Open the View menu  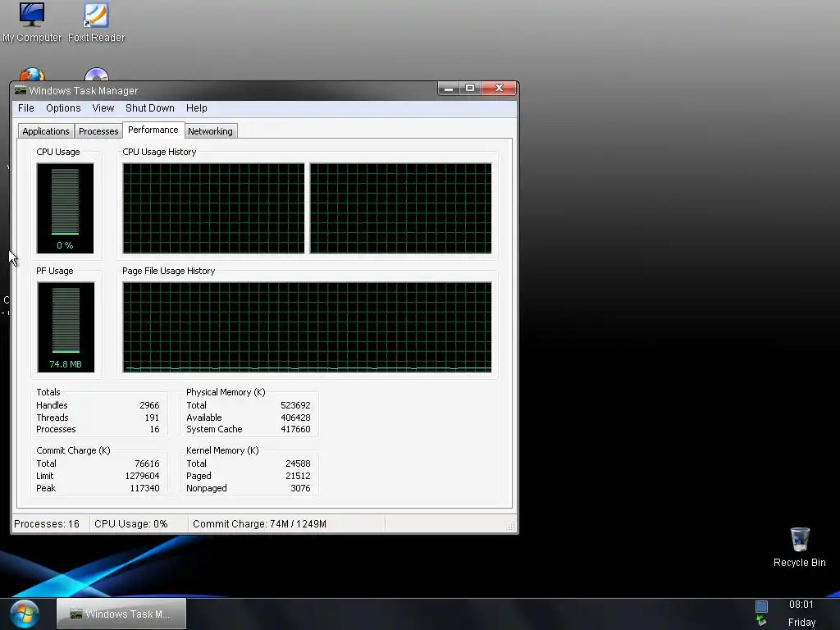tap(103, 108)
